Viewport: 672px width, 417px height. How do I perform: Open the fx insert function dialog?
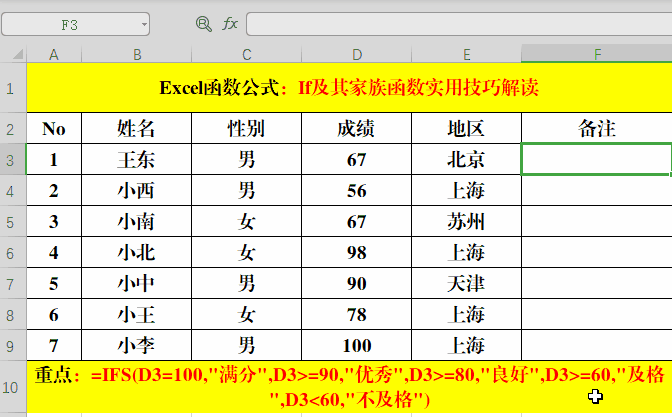click(230, 24)
